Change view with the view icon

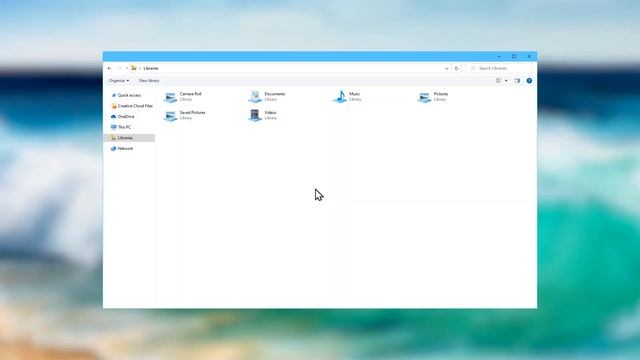point(498,81)
